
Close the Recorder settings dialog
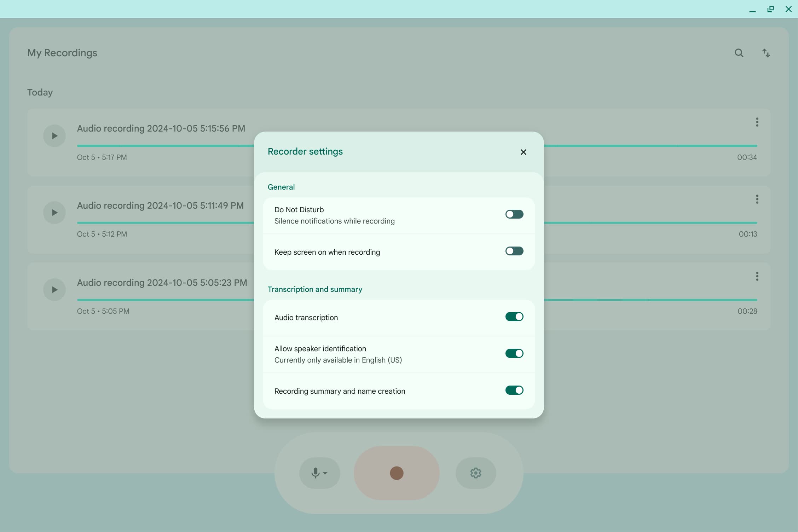point(523,152)
